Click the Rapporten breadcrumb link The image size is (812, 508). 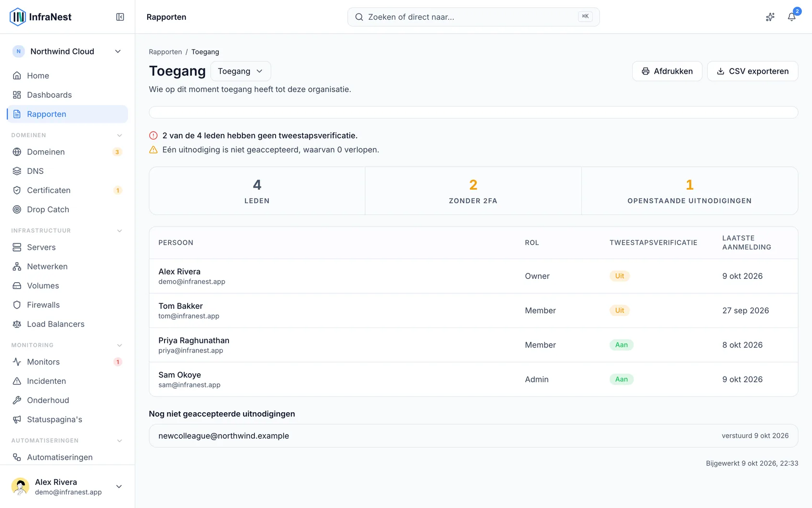[x=165, y=52]
